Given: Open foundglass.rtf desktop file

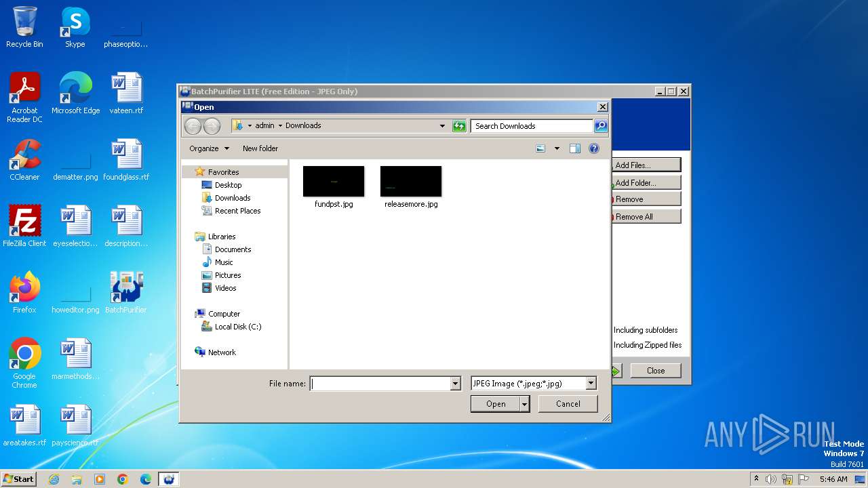Looking at the screenshot, I should (x=126, y=160).
